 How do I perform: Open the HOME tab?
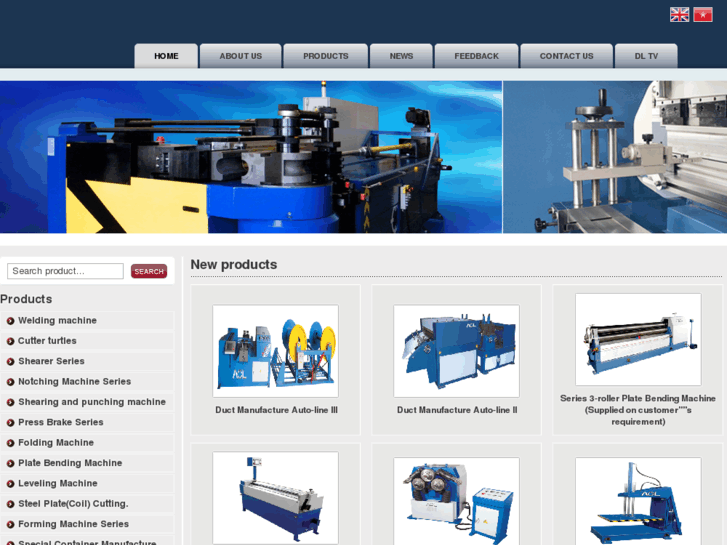[166, 56]
